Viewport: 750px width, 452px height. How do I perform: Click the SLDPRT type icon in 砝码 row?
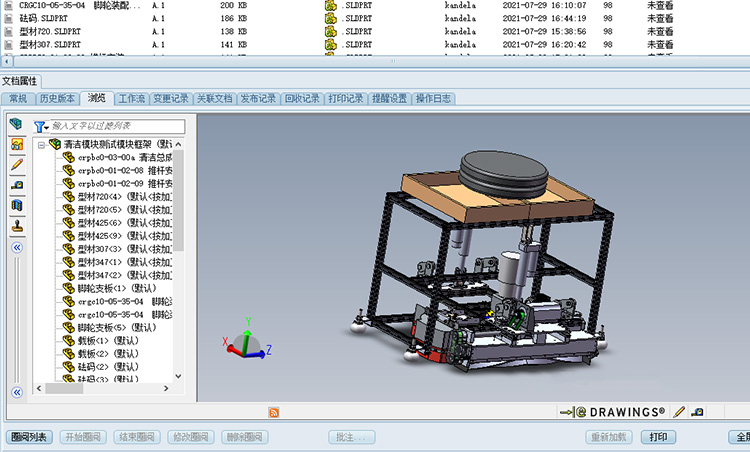[331, 18]
